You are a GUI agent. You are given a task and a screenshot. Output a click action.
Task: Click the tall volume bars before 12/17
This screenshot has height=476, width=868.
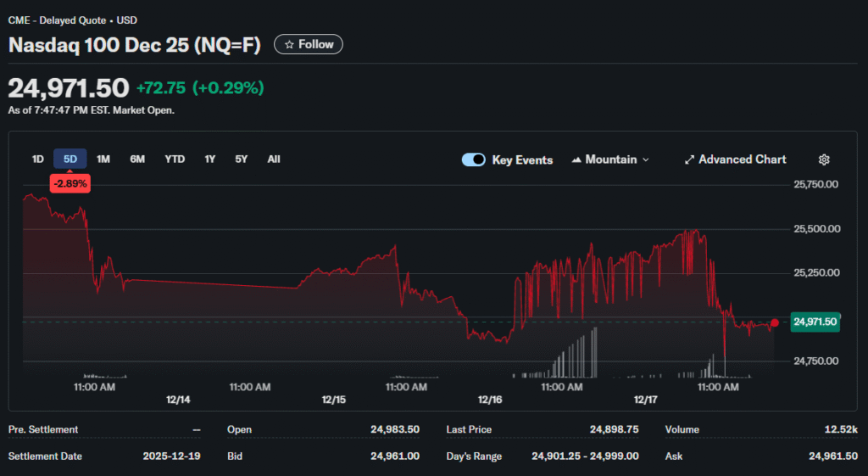click(576, 358)
